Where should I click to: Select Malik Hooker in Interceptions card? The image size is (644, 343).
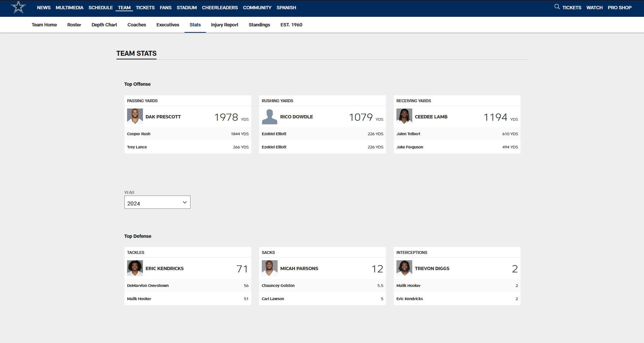(457, 286)
